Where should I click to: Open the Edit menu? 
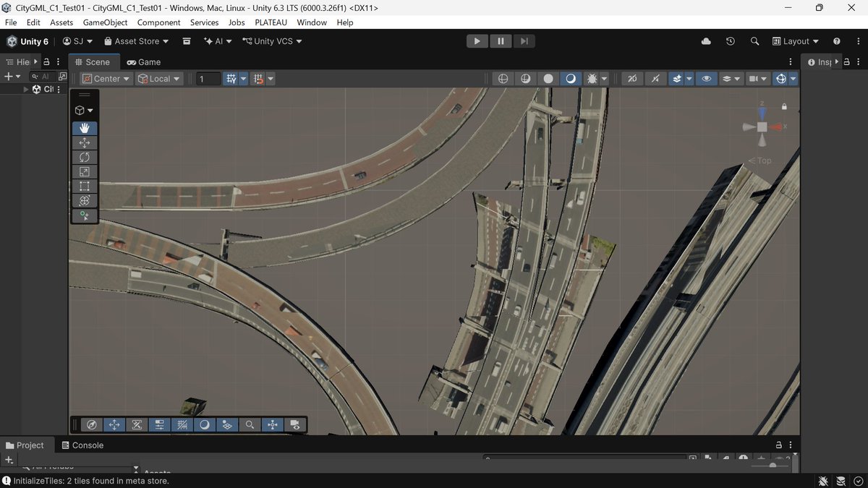[x=33, y=22]
